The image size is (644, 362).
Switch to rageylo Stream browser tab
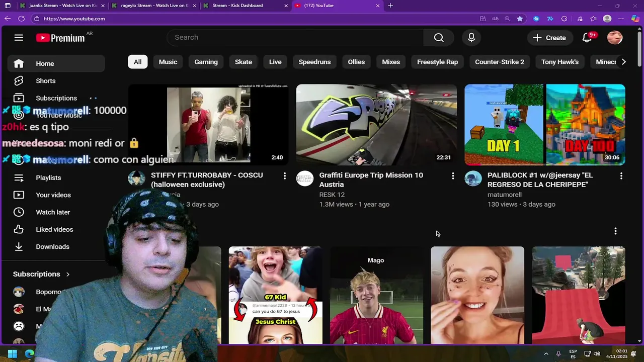(155, 6)
